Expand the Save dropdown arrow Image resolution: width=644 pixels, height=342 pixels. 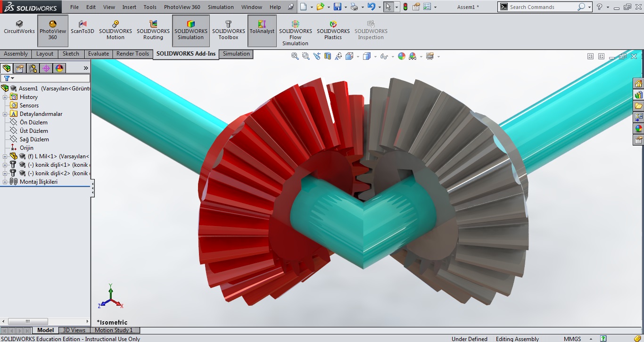coord(345,7)
